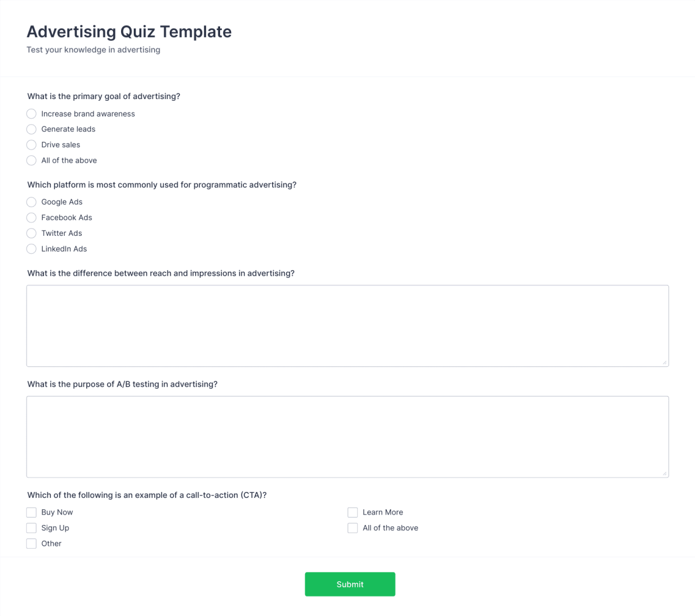Select 'All of the above' under primary goal
The image size is (695, 616).
[x=31, y=161]
